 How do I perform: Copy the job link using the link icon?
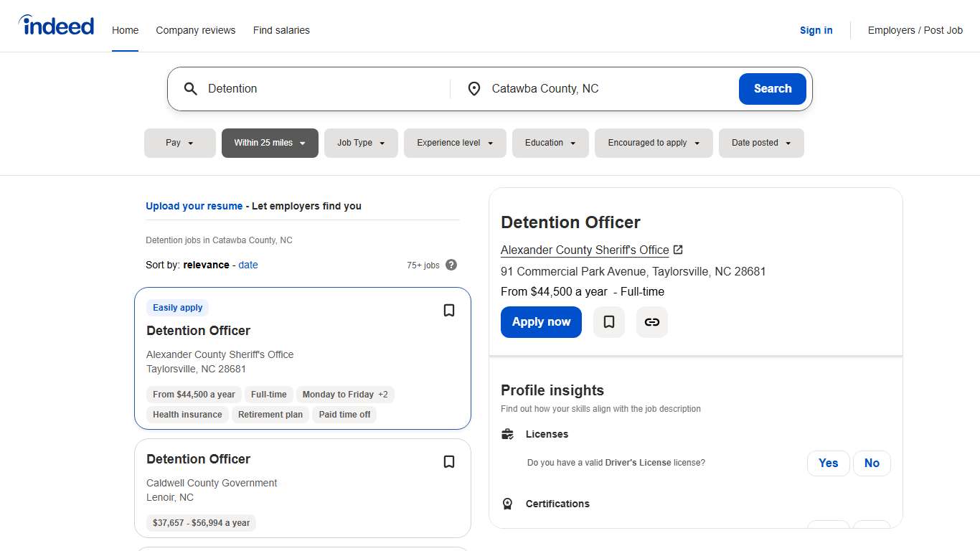[651, 322]
